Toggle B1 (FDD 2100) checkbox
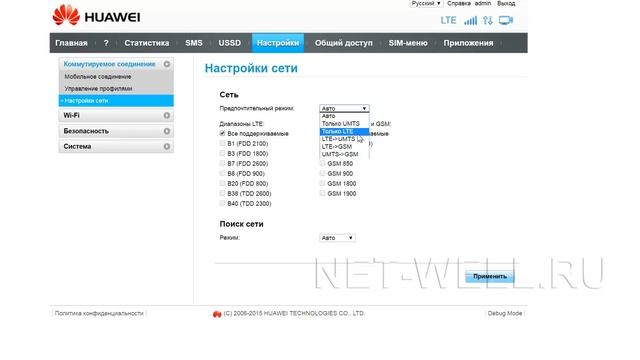Viewport: 640px width, 360px height. [x=222, y=143]
